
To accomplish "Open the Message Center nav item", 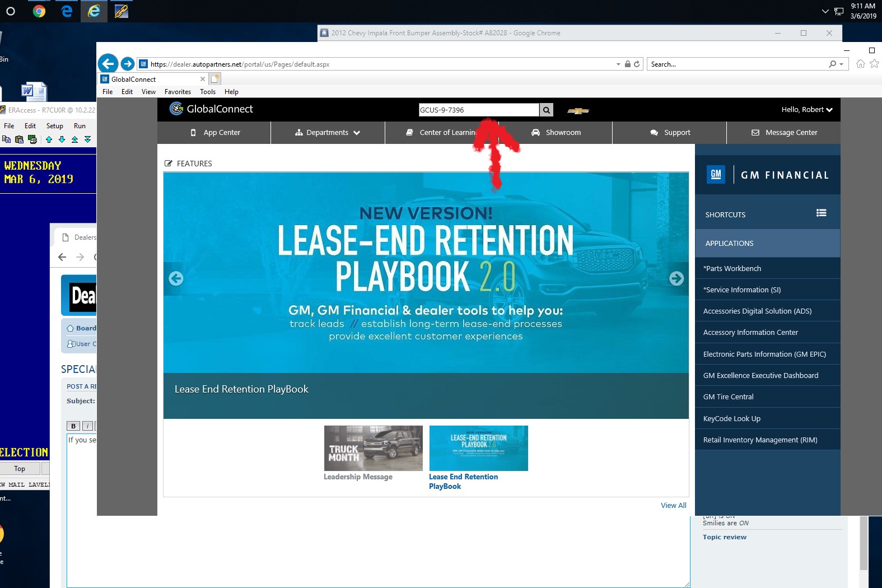I will point(784,133).
